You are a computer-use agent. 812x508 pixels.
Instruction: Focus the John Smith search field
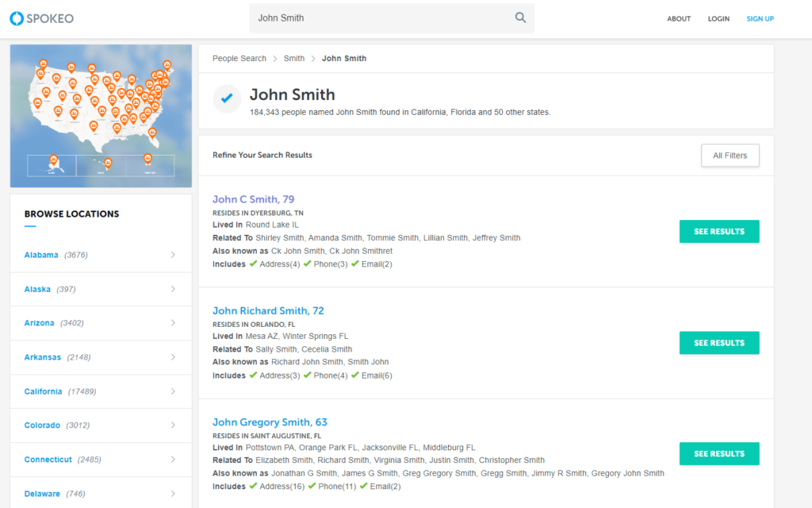click(x=392, y=18)
